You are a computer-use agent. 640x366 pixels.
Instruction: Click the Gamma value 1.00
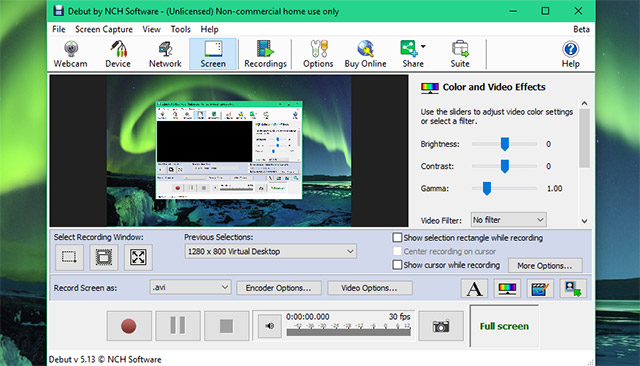554,189
